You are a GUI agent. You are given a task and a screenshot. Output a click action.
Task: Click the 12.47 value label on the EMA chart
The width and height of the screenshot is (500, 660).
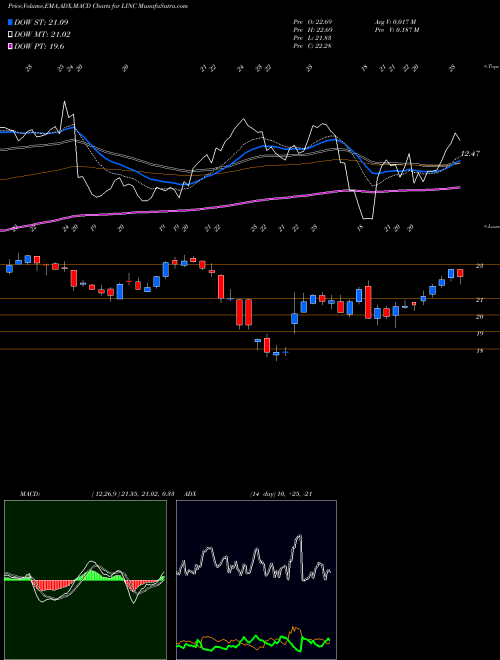click(x=471, y=154)
